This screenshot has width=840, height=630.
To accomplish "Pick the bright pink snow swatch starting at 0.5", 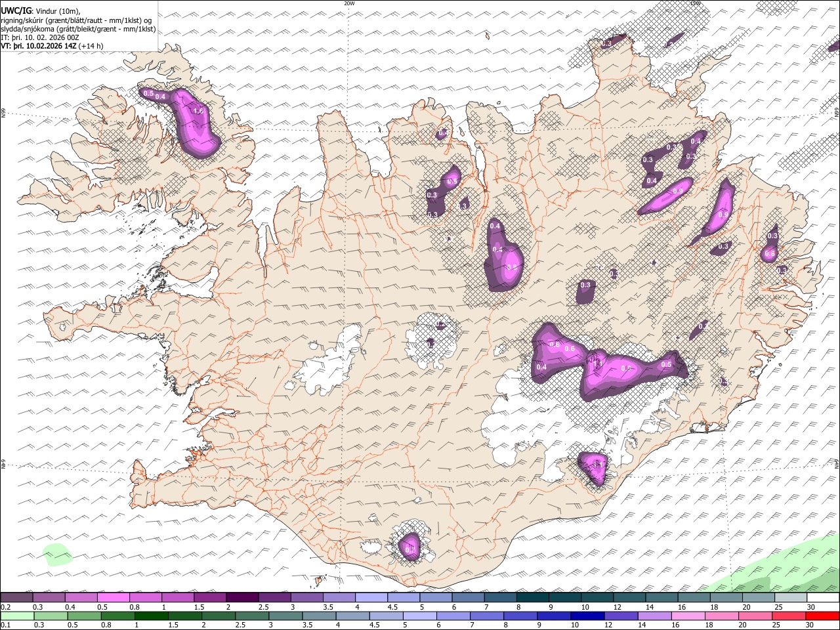I will click(x=113, y=597).
